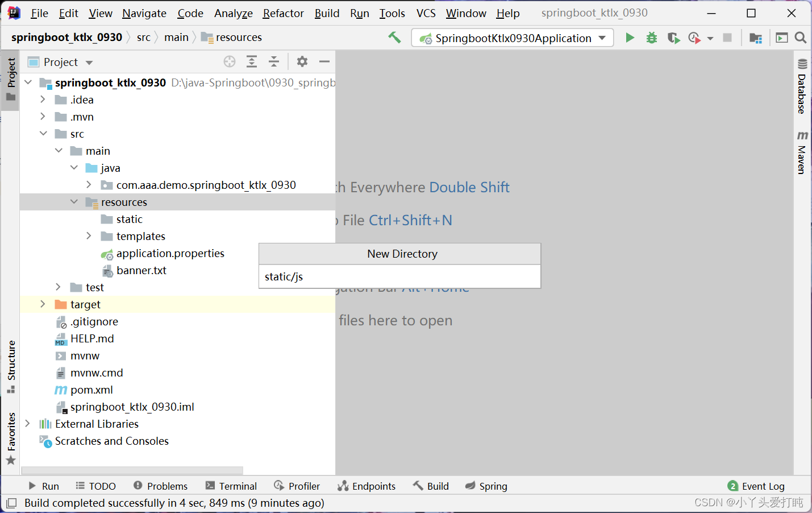Open the Tools menu
This screenshot has height=513, width=812.
click(392, 13)
